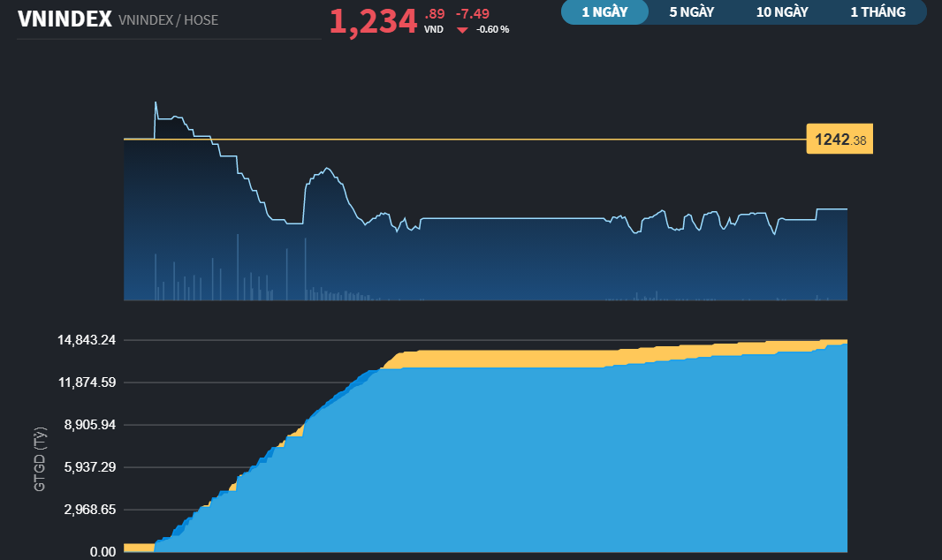Click the 1242.38 reference price label
The height and width of the screenshot is (560, 942).
839,140
